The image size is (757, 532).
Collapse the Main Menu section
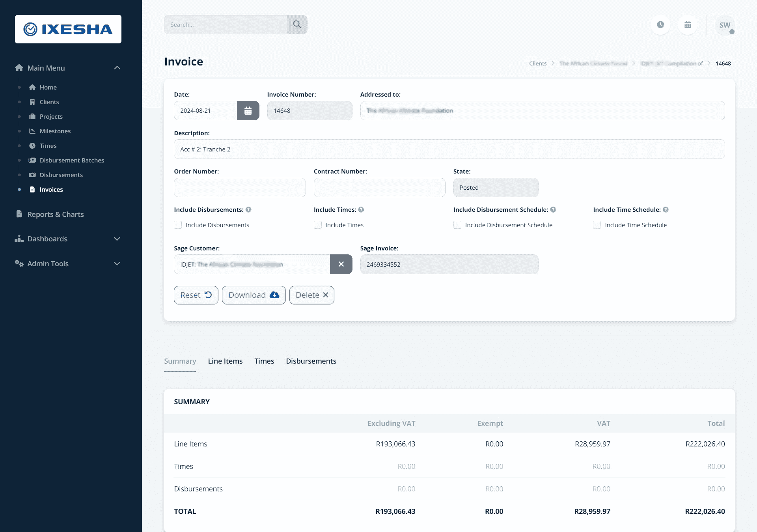click(x=117, y=68)
